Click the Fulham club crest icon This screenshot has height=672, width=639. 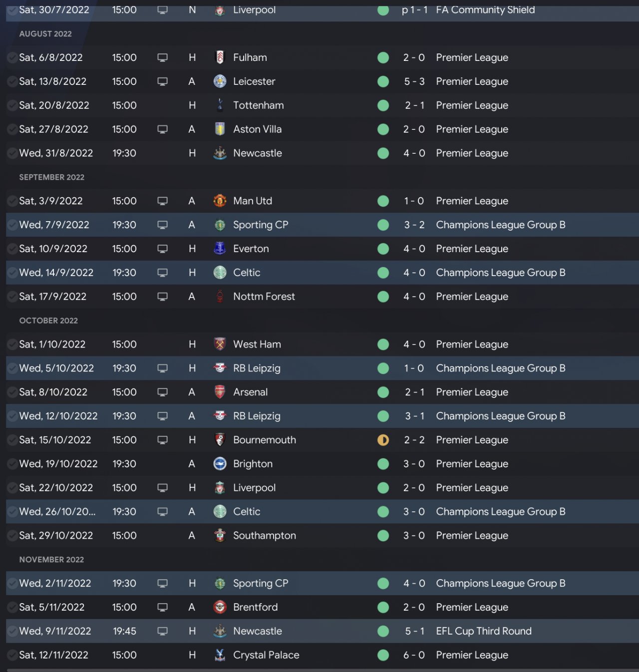(x=220, y=57)
